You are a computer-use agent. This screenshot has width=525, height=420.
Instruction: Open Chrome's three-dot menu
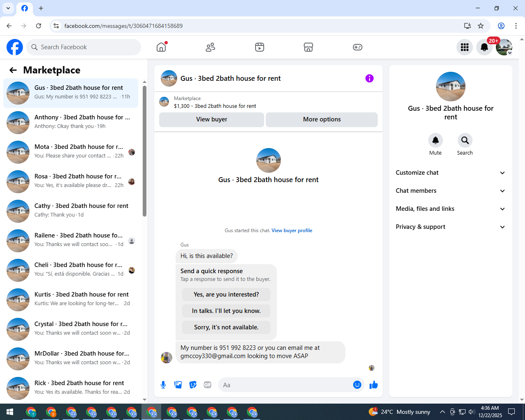[516, 26]
